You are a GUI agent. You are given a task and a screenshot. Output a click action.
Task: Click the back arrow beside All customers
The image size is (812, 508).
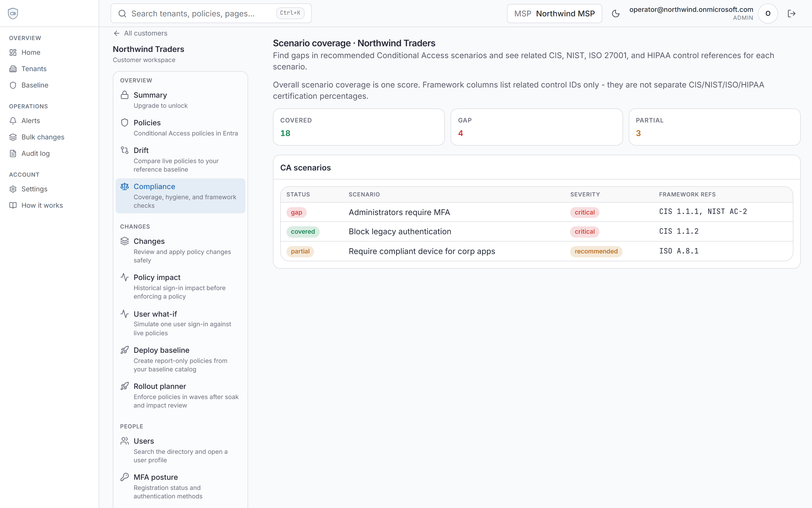[116, 33]
